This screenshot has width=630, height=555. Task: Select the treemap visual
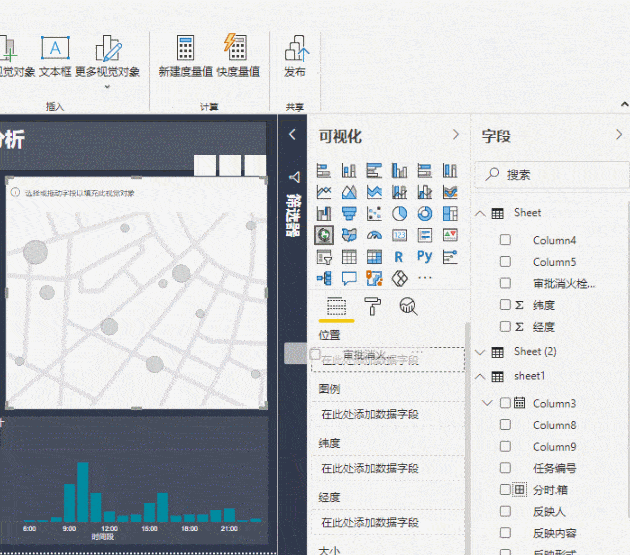click(x=450, y=214)
